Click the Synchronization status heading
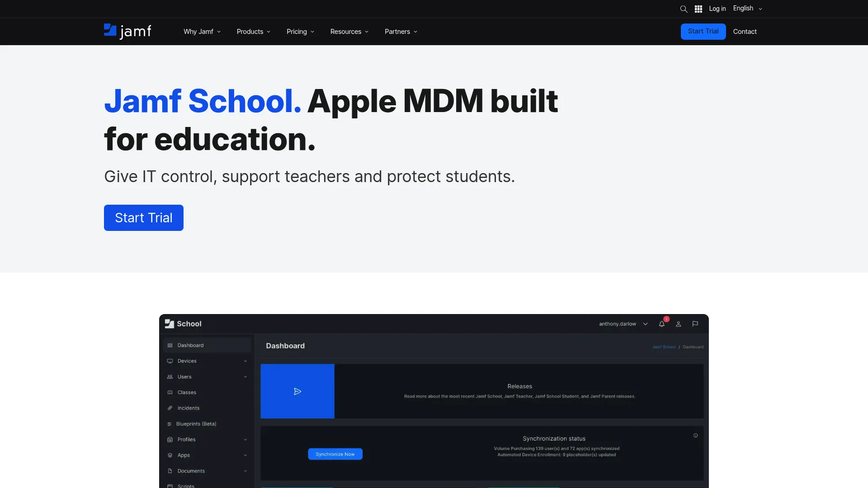This screenshot has height=488, width=868. pos(554,439)
